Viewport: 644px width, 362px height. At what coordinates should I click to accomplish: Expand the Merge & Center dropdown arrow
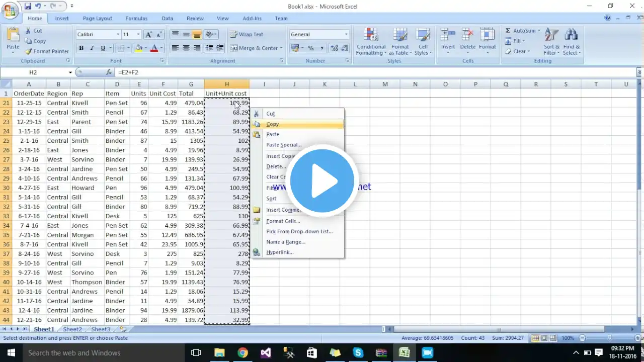point(281,48)
